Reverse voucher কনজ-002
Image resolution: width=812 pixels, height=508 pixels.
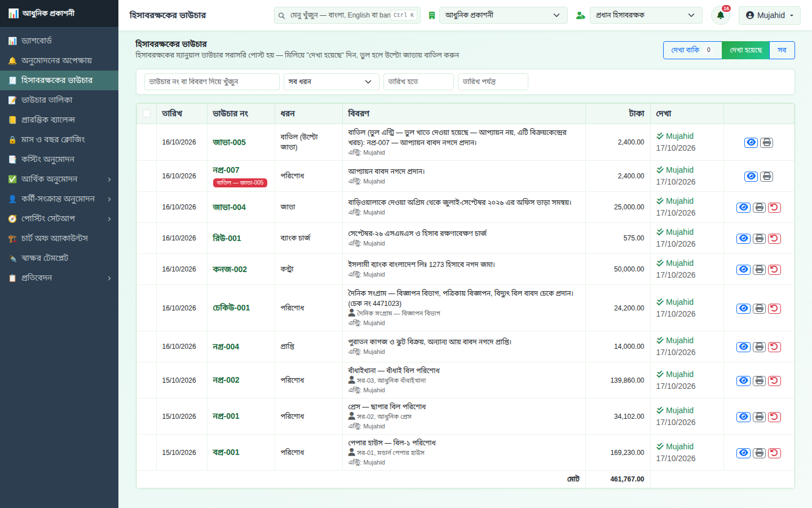click(x=774, y=269)
